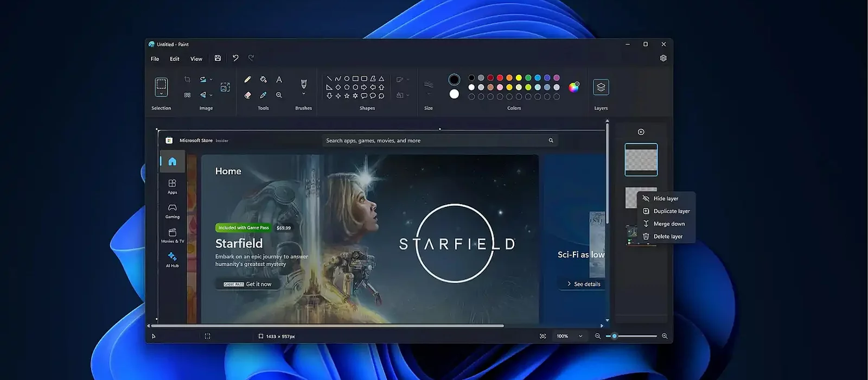
Task: Select the Color picker eyedropper tool
Action: click(x=263, y=95)
